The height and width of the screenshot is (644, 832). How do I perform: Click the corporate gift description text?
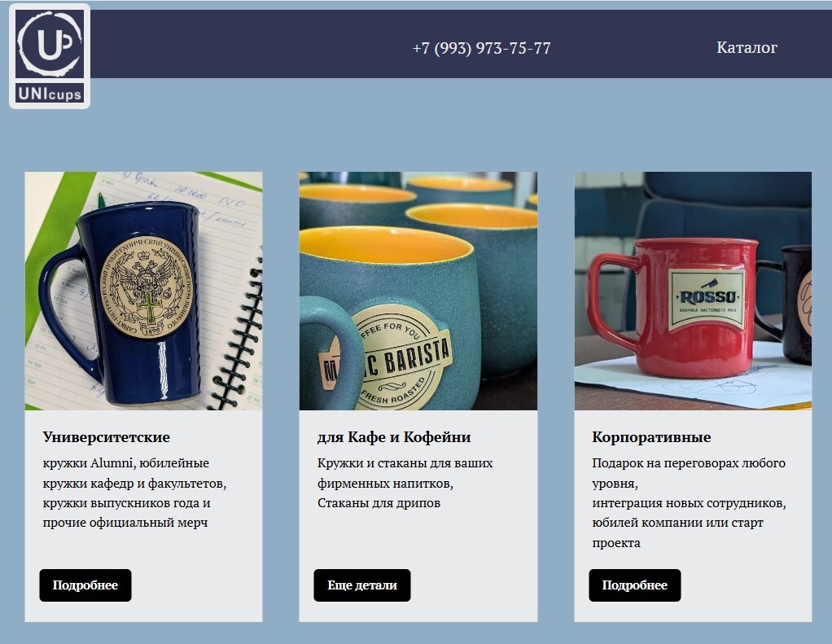pyautogui.click(x=689, y=503)
